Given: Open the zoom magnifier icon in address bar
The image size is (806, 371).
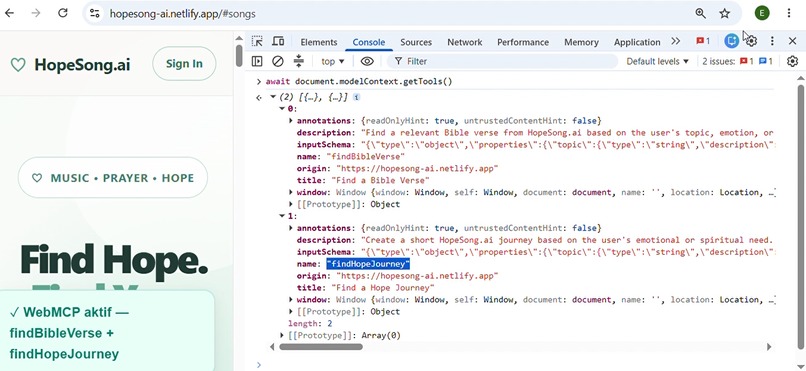Looking at the screenshot, I should [x=700, y=13].
